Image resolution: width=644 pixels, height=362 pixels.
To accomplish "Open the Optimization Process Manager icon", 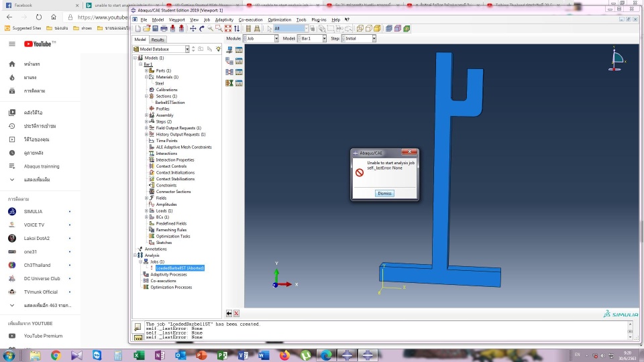I will 239,83.
